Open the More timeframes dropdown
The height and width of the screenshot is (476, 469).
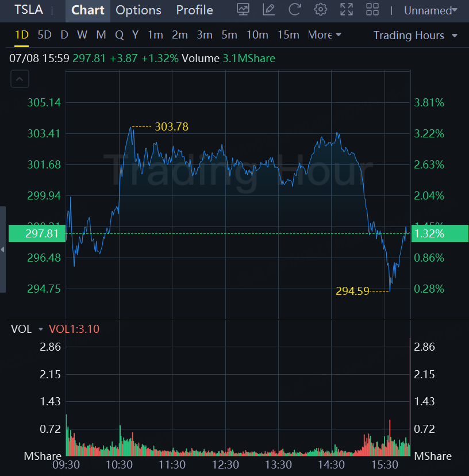click(325, 35)
